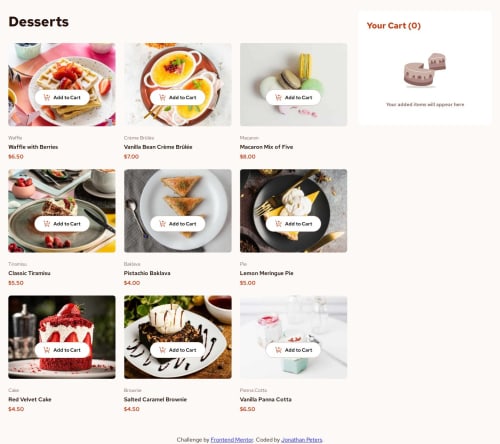Click the Red Velvet Cake photo

point(62,337)
